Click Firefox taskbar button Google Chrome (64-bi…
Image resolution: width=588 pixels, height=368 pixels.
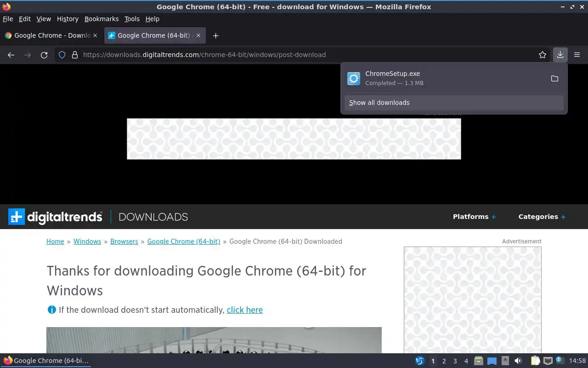tap(46, 361)
